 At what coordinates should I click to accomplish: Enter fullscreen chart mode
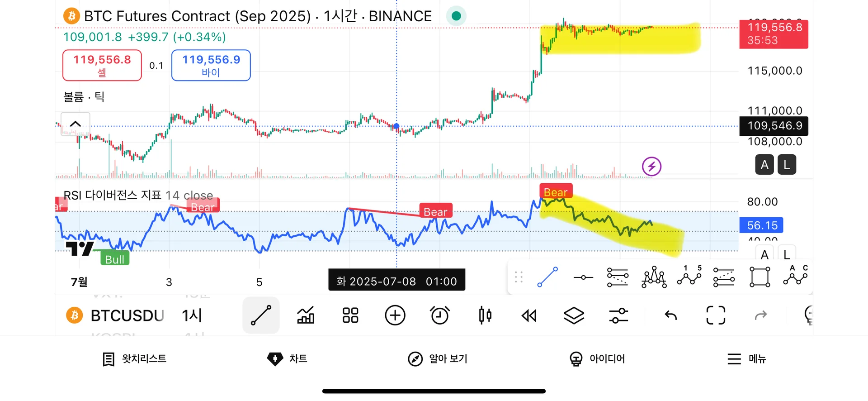coord(716,315)
